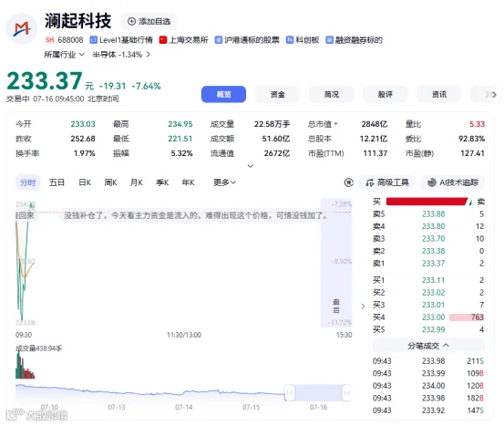
Task: Click the 07-15 date on timeline
Action: pyautogui.click(x=251, y=408)
